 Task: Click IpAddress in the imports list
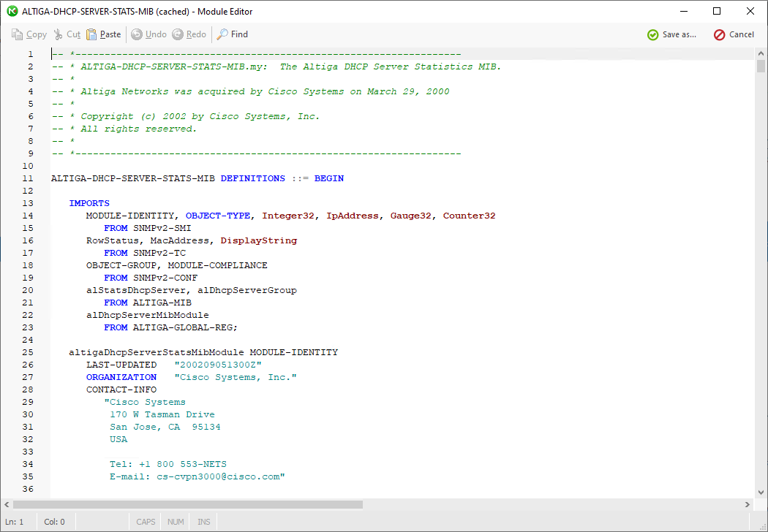pyautogui.click(x=353, y=216)
